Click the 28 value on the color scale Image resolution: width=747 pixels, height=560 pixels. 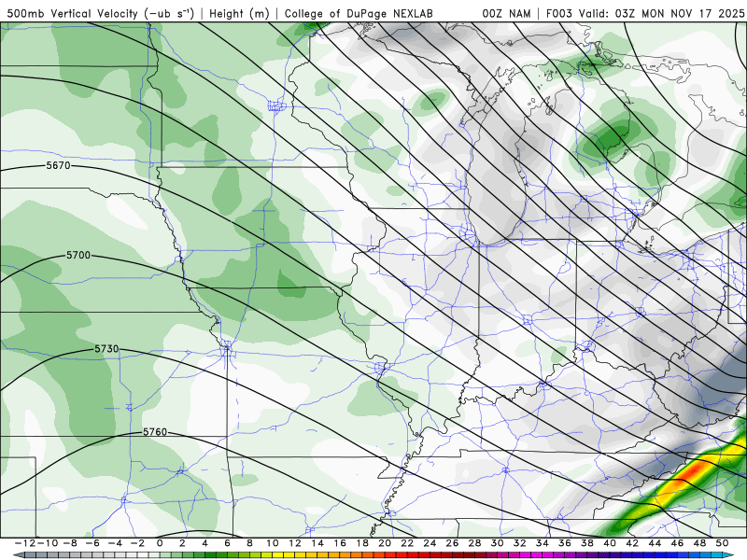474,543
